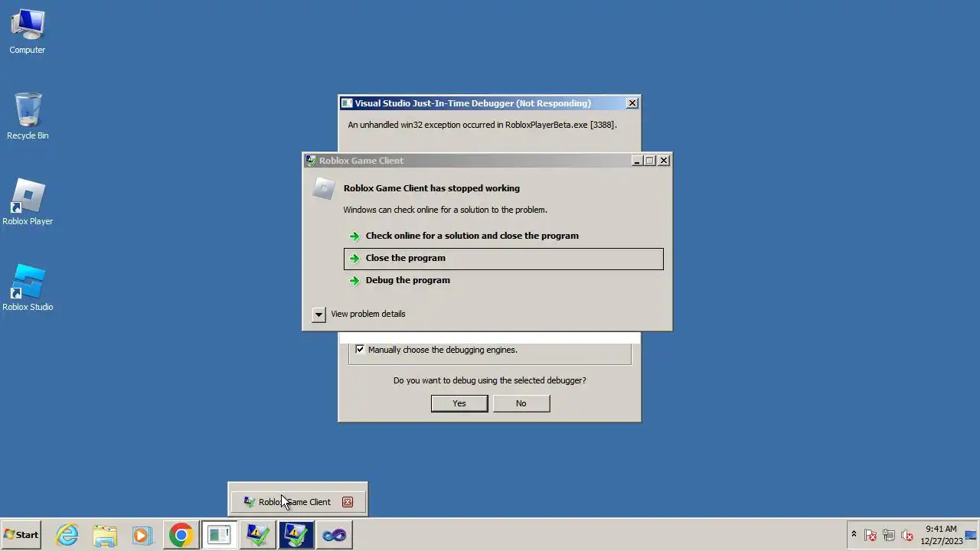The height and width of the screenshot is (551, 980).
Task: Click the muted volume tray icon
Action: click(907, 535)
